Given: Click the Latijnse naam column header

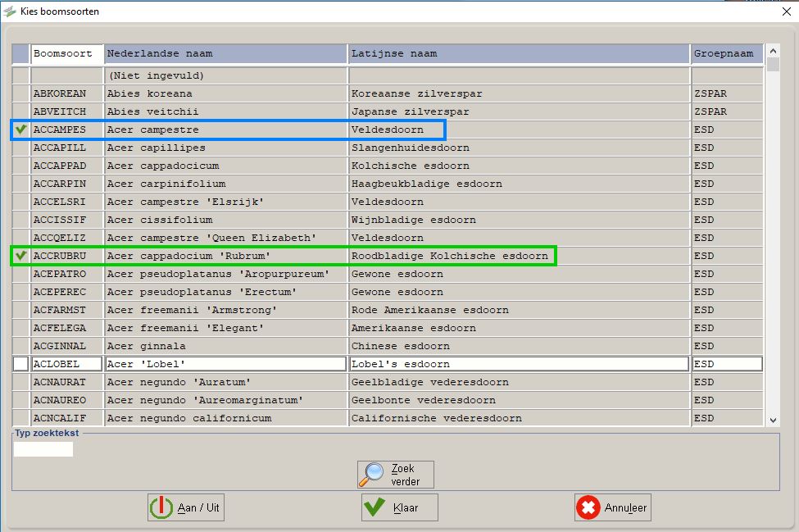Looking at the screenshot, I should (519, 54).
